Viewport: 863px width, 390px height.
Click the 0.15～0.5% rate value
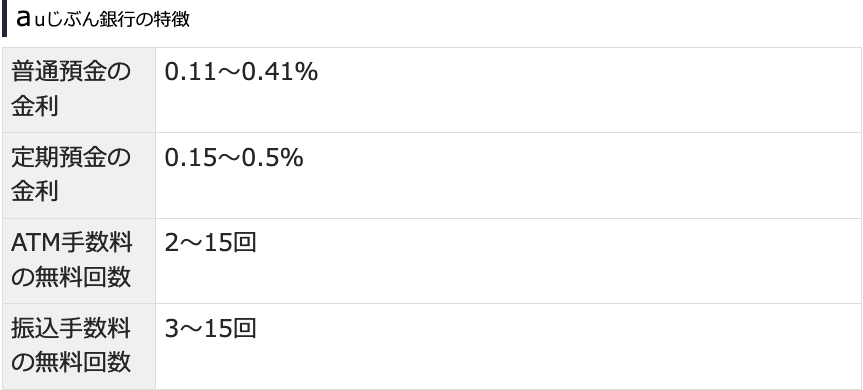[x=234, y=158]
